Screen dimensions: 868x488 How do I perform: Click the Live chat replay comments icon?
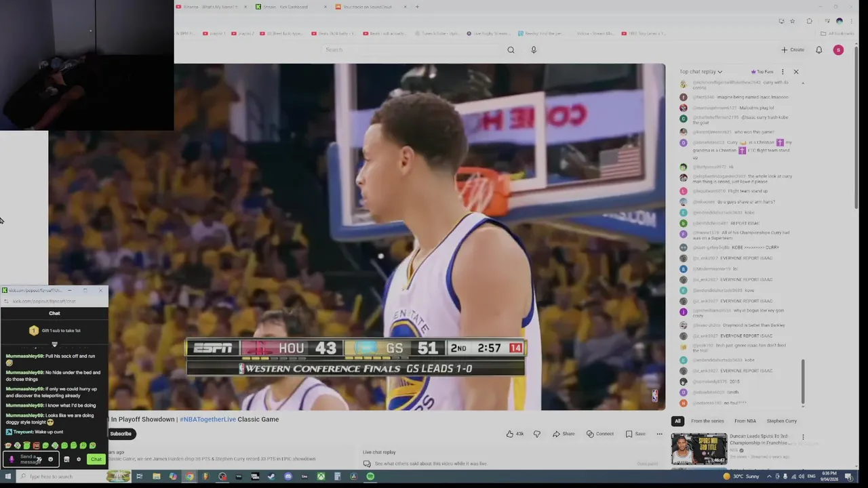(x=367, y=464)
